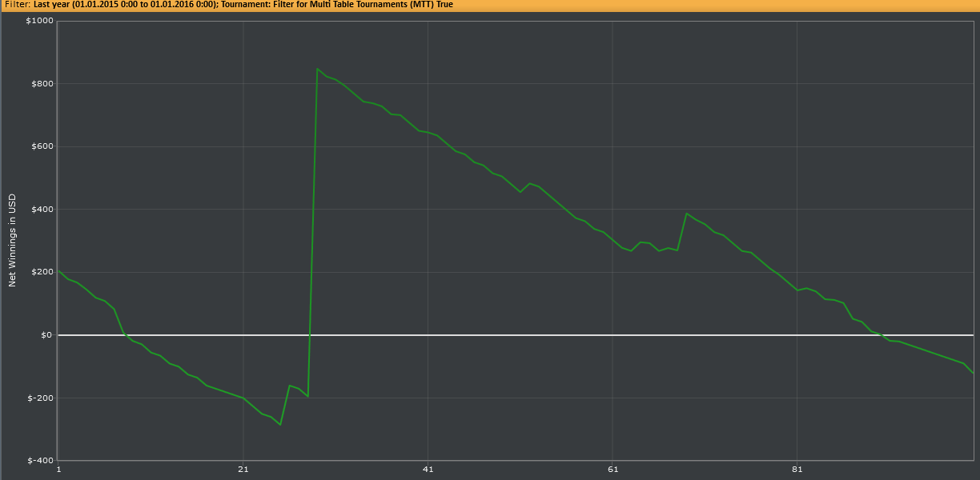Image resolution: width=980 pixels, height=480 pixels.
Task: Click the $800 y-axis label
Action: pos(42,84)
